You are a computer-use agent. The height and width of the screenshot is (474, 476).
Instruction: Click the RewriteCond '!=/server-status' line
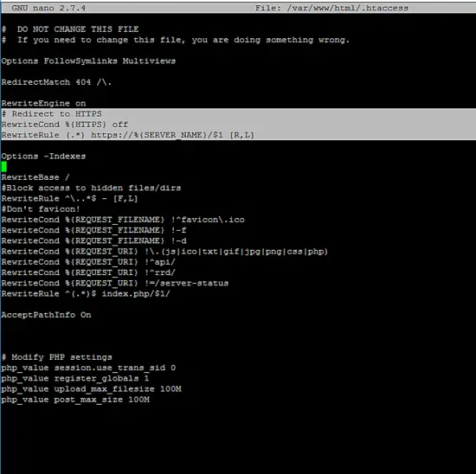pos(115,283)
